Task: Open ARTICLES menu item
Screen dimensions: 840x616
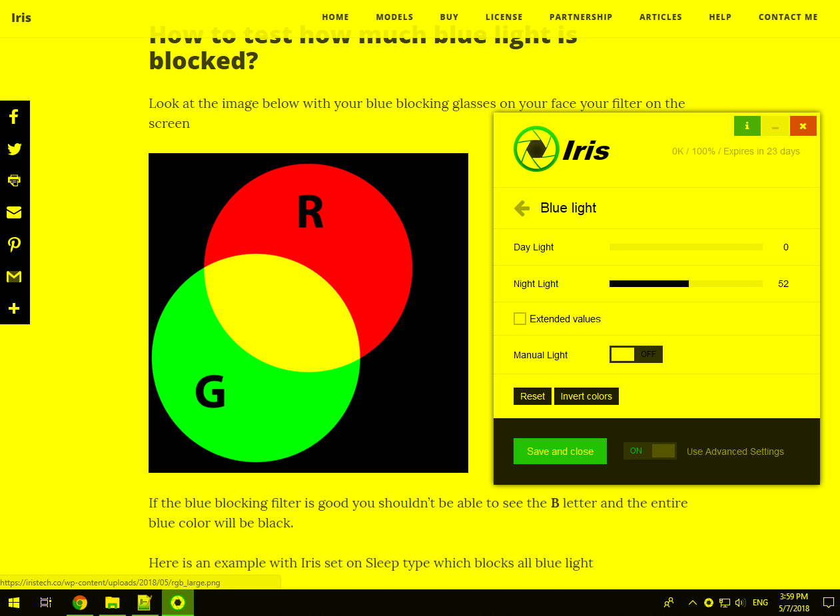Action: coord(661,17)
